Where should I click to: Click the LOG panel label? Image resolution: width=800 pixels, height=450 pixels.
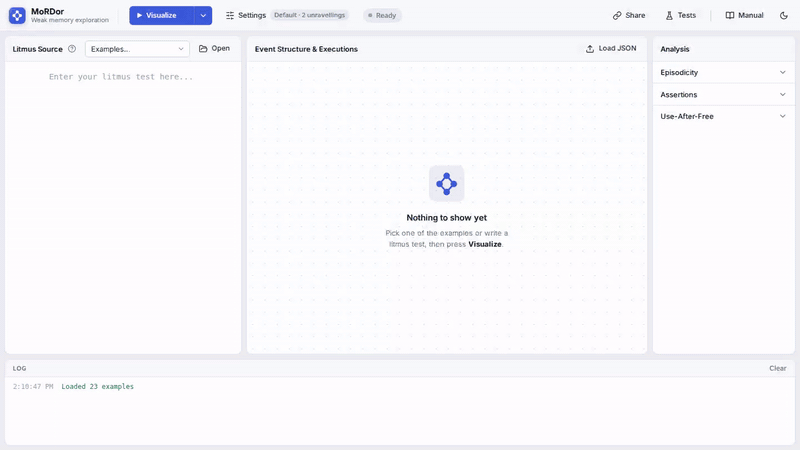pos(19,368)
